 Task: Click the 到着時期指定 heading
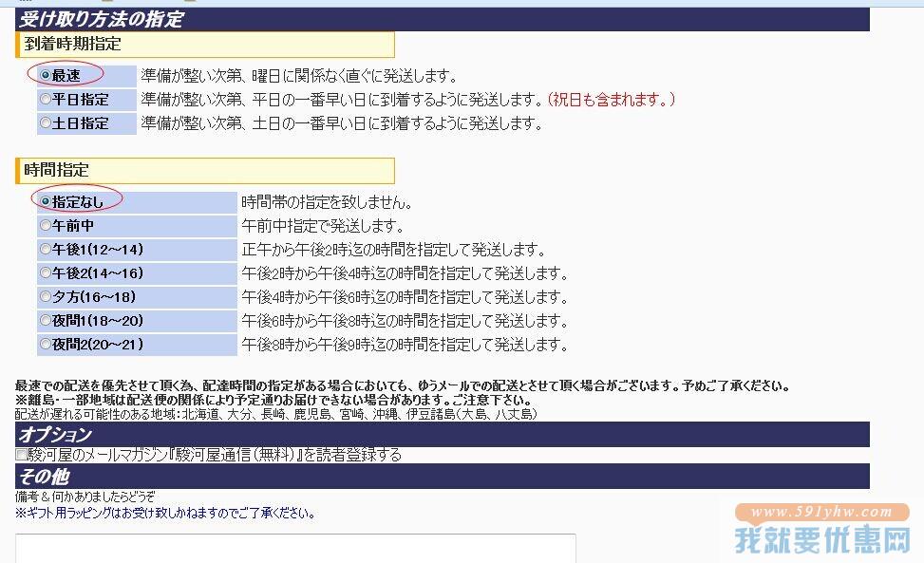click(204, 45)
